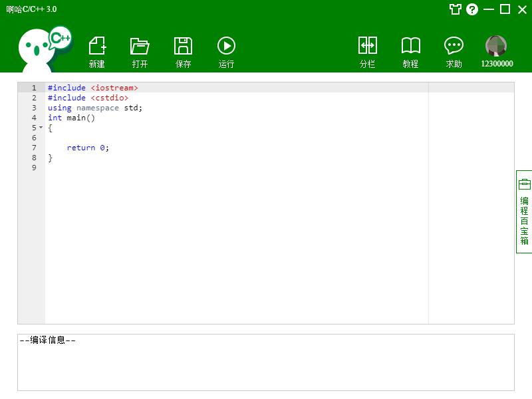
Task: Click on #include <cstdio> line
Action: click(x=88, y=98)
